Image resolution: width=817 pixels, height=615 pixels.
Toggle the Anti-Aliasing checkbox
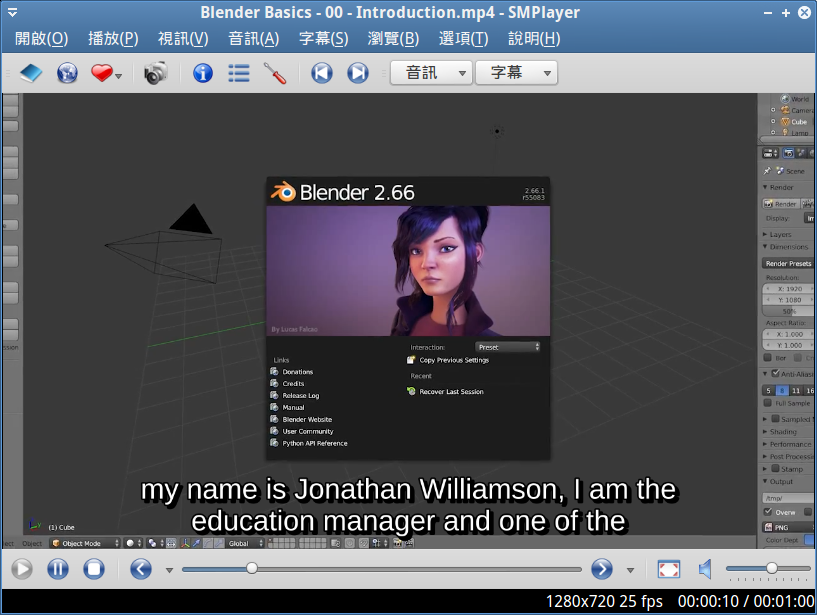tap(775, 373)
